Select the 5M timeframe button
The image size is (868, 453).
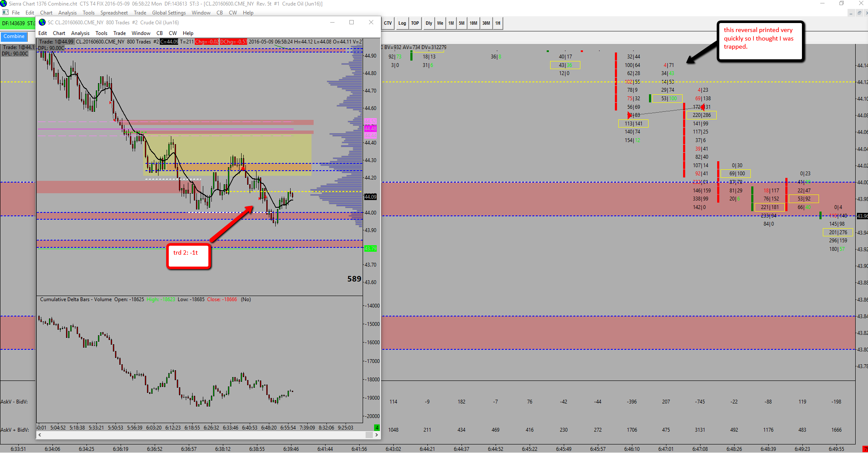click(461, 23)
